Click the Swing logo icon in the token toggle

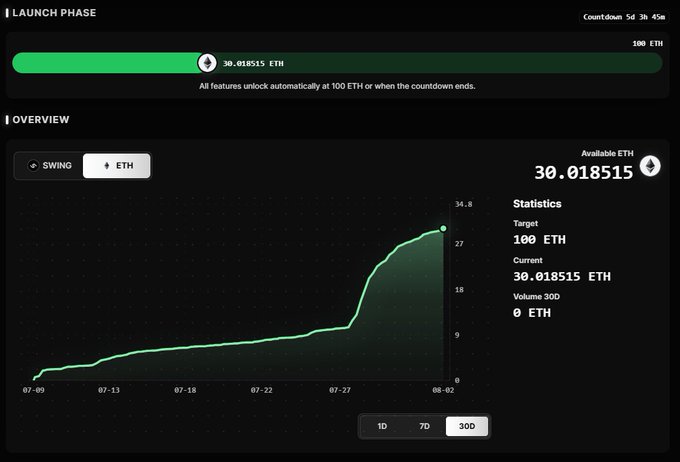(x=33, y=166)
